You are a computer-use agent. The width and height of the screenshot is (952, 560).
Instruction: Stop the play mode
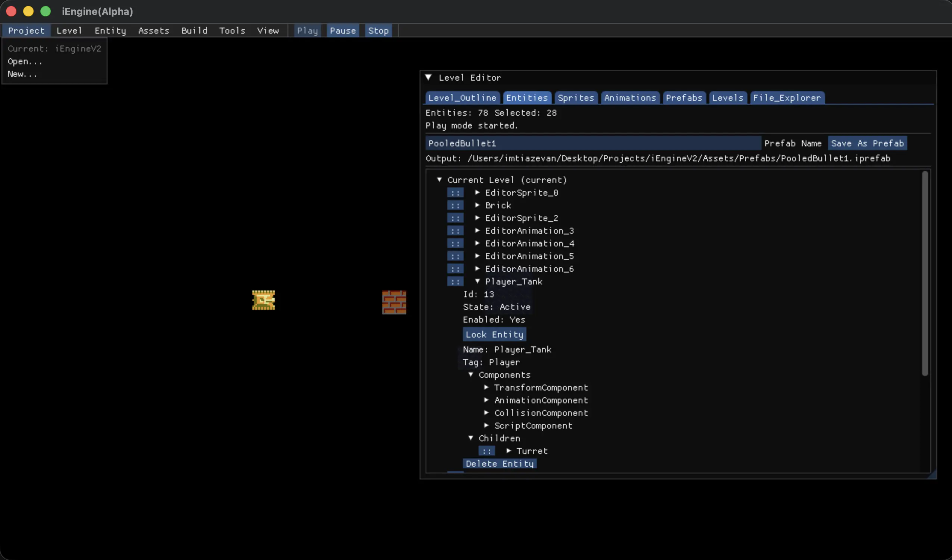378,31
